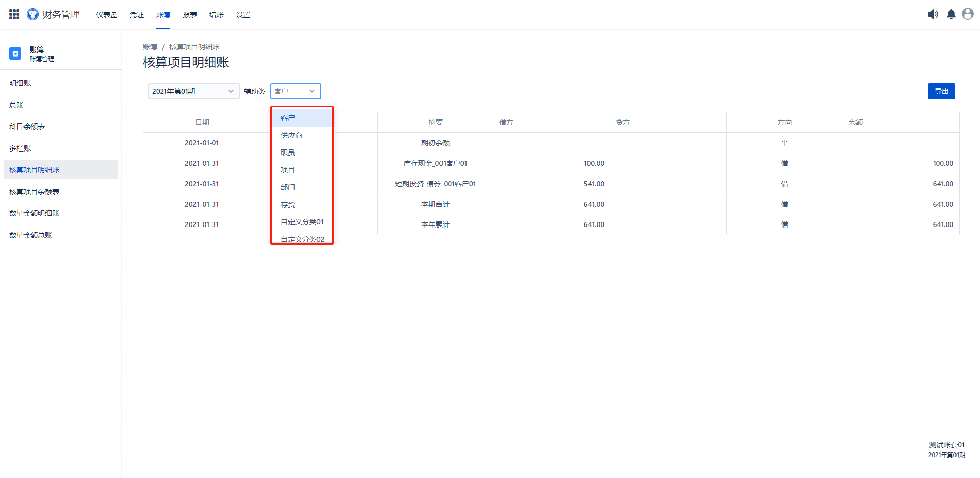The height and width of the screenshot is (478, 980).
Task: Open the notification bell
Action: click(951, 14)
